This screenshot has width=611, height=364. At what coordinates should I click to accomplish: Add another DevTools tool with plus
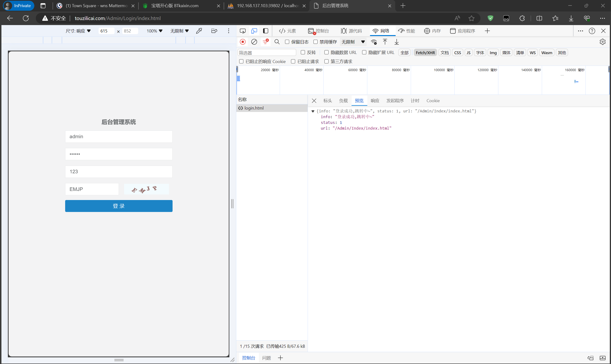(x=487, y=31)
